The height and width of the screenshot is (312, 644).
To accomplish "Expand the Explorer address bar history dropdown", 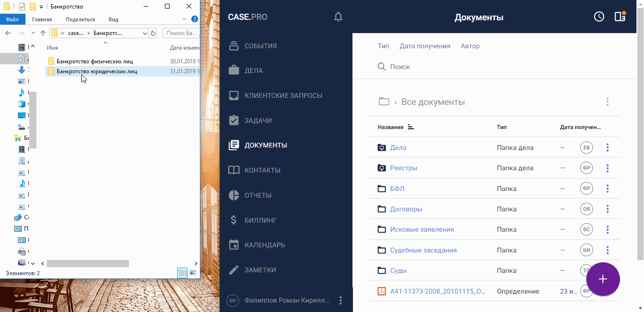I will [x=145, y=33].
